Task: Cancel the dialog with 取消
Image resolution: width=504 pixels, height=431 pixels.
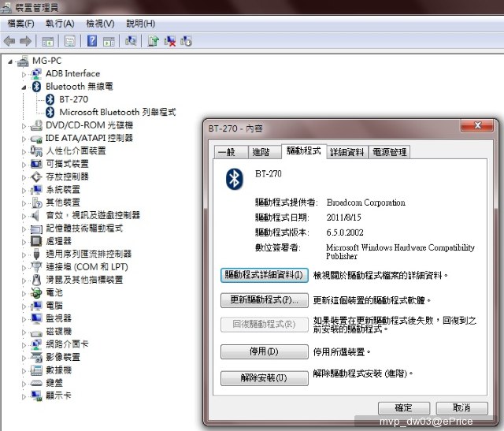Action: [461, 408]
